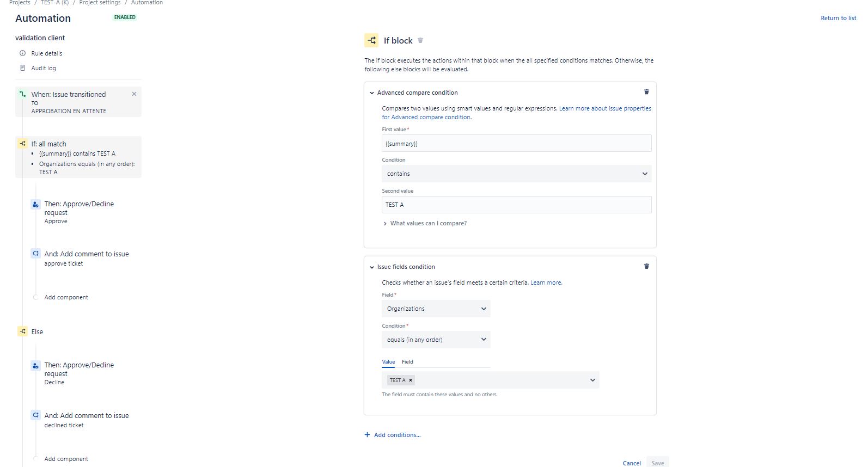Open the equals (in any order) dropdown

pyautogui.click(x=436, y=340)
